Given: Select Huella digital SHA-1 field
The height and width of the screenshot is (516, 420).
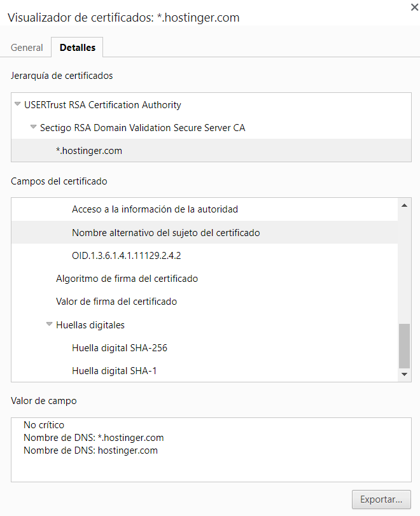Looking at the screenshot, I should click(114, 371).
